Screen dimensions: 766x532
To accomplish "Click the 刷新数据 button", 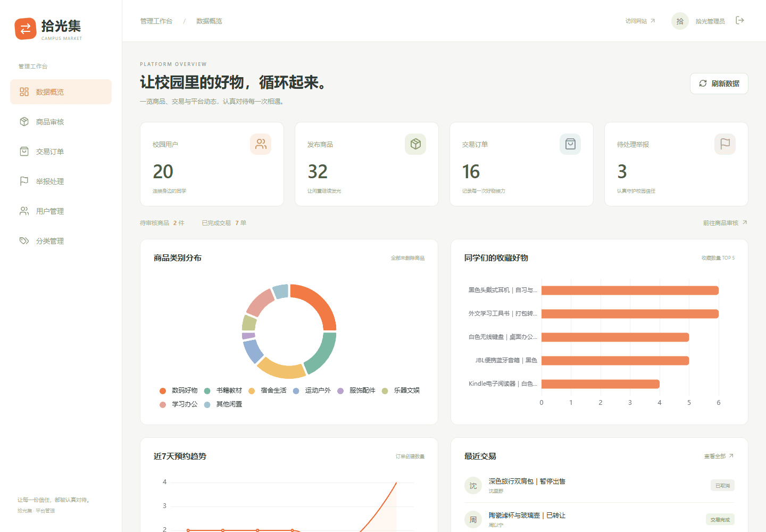I will (719, 84).
